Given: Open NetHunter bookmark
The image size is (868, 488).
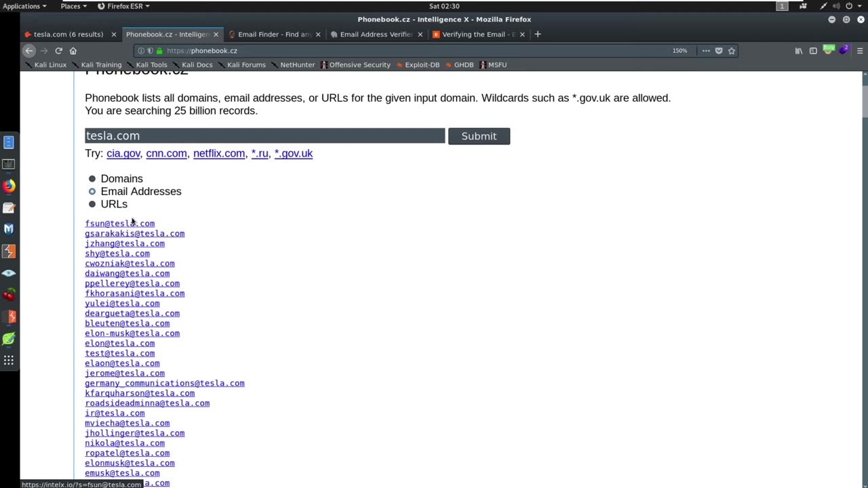Looking at the screenshot, I should coord(293,65).
